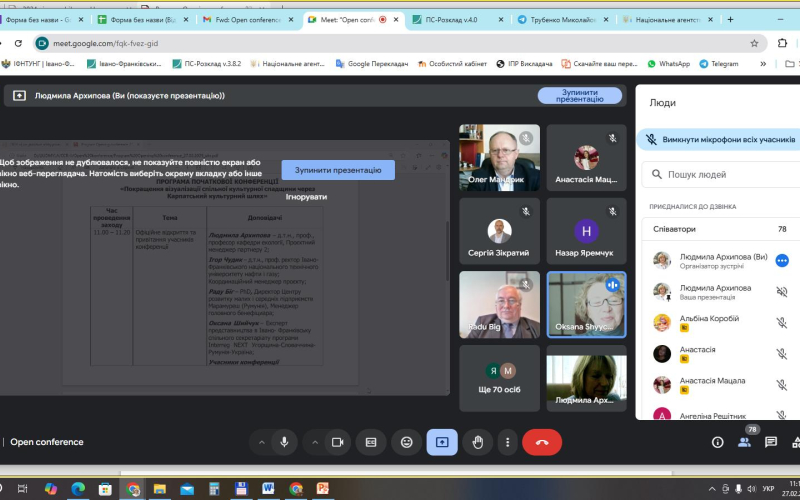800x500 pixels.
Task: Select Олег Мандрик video tile
Action: pos(499,158)
